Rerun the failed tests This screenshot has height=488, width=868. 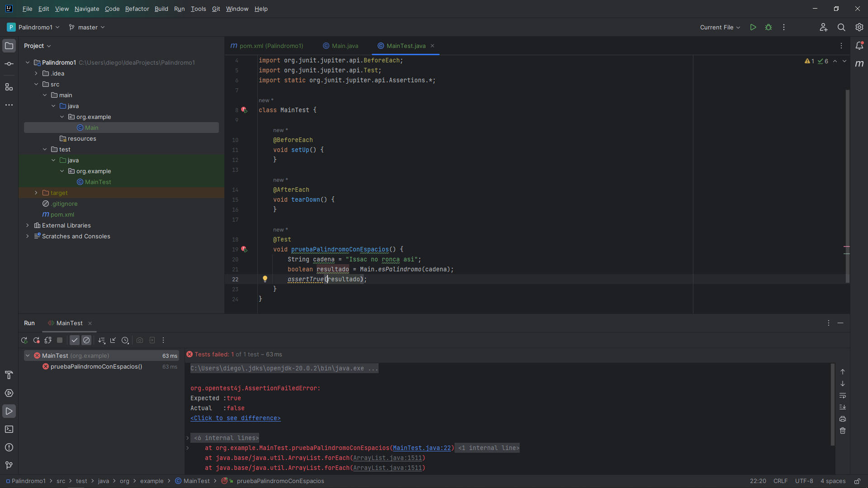pyautogui.click(x=36, y=340)
